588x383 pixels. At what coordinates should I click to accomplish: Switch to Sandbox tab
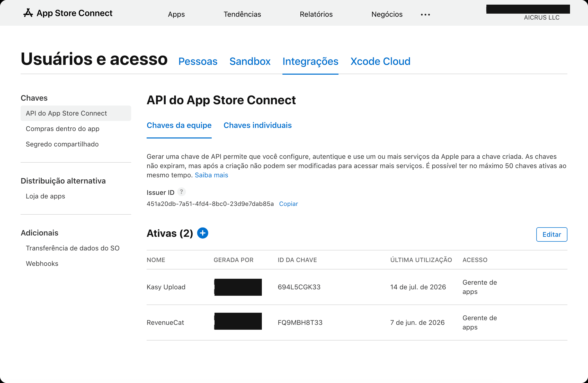tap(250, 62)
